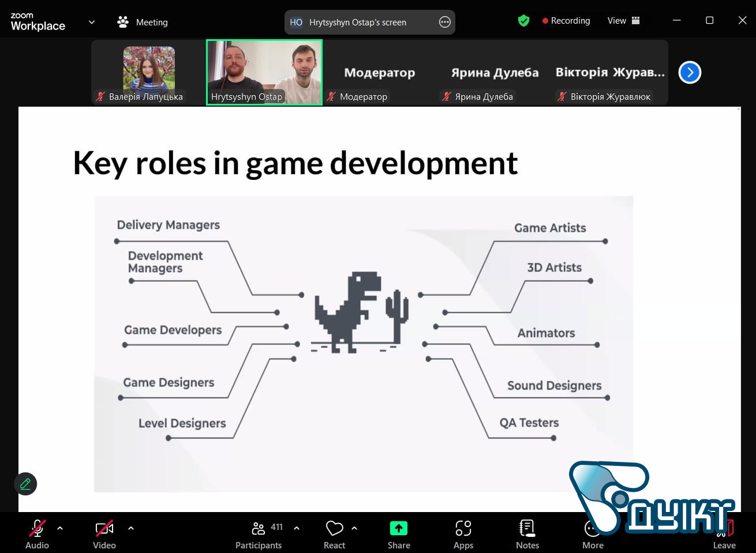This screenshot has height=553, width=756.
Task: Select the Meeting tab
Action: point(143,22)
